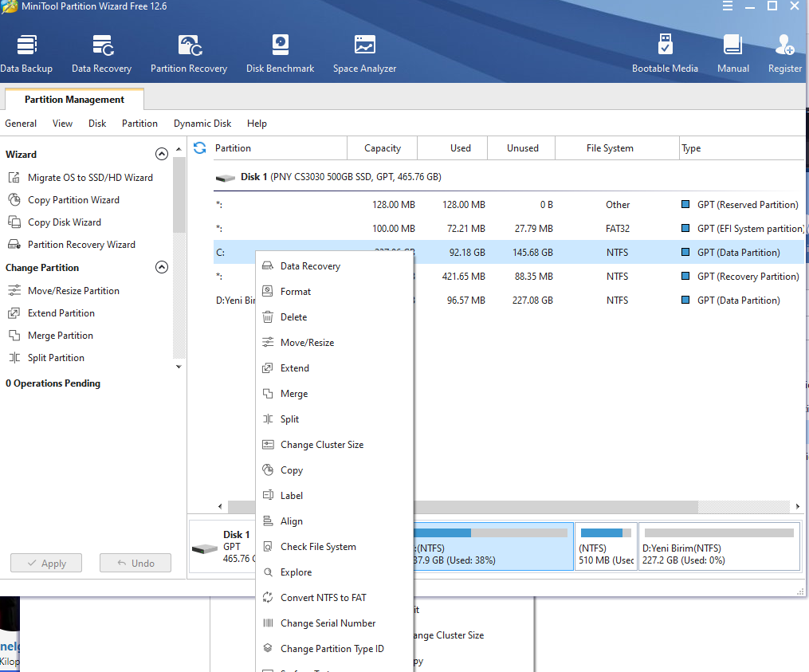Sort by the Capacity column header
The image size is (809, 672).
click(x=383, y=148)
